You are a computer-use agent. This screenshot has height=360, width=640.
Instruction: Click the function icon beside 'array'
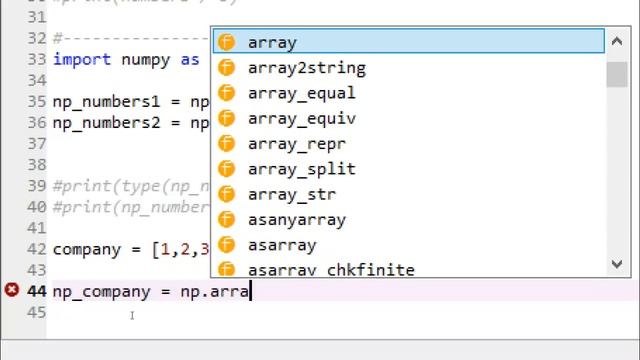click(x=227, y=42)
